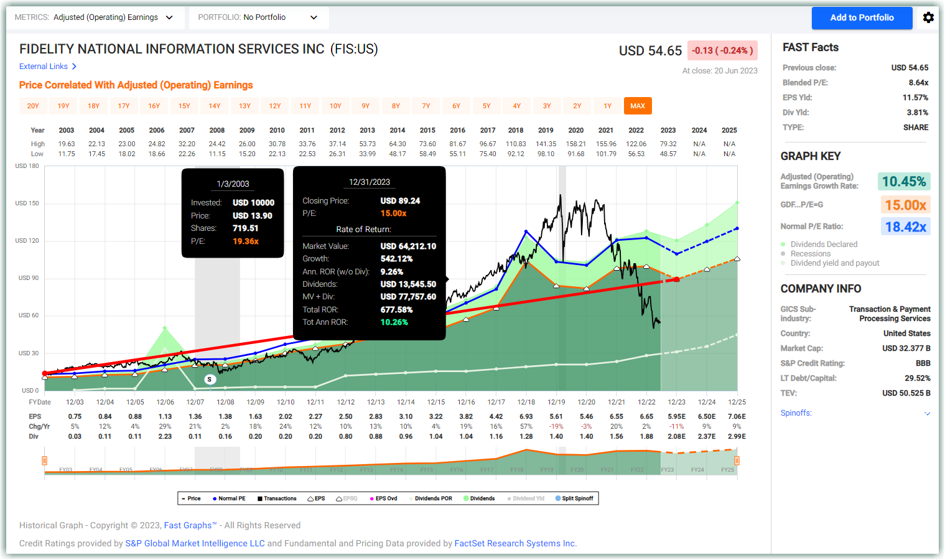Select the MAX time range tab
This screenshot has height=560, width=945.
pos(638,106)
